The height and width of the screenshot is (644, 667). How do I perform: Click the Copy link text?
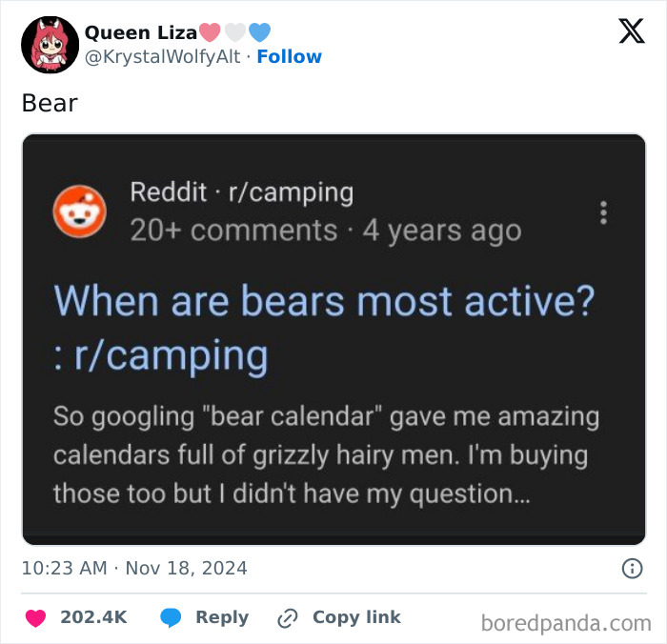coord(356,617)
